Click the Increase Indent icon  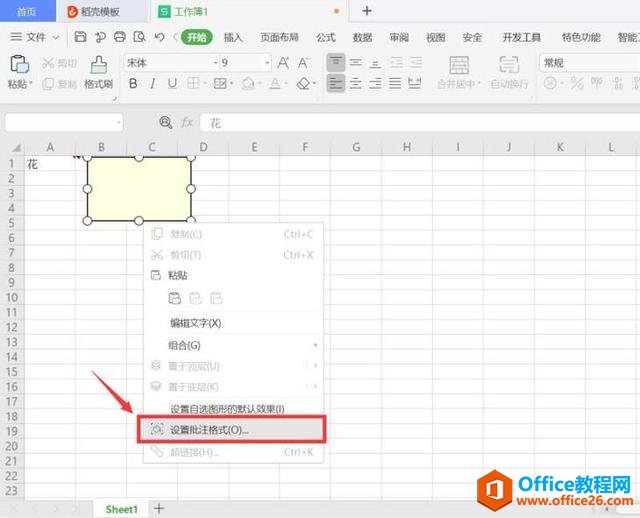tap(416, 62)
